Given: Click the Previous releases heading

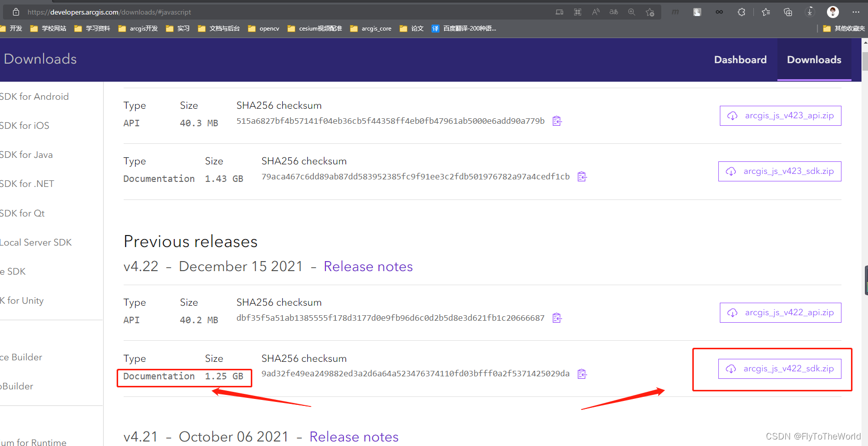Looking at the screenshot, I should pyautogui.click(x=191, y=242).
